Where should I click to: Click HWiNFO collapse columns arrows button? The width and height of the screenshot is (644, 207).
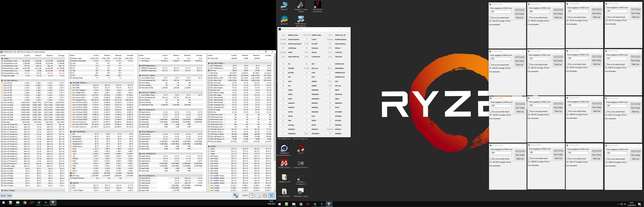pos(10,196)
